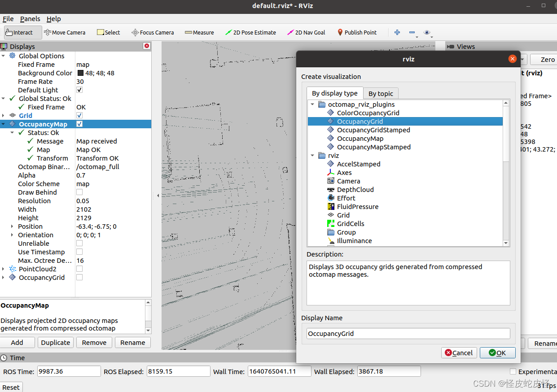Choose AccelStamped display type

[359, 164]
